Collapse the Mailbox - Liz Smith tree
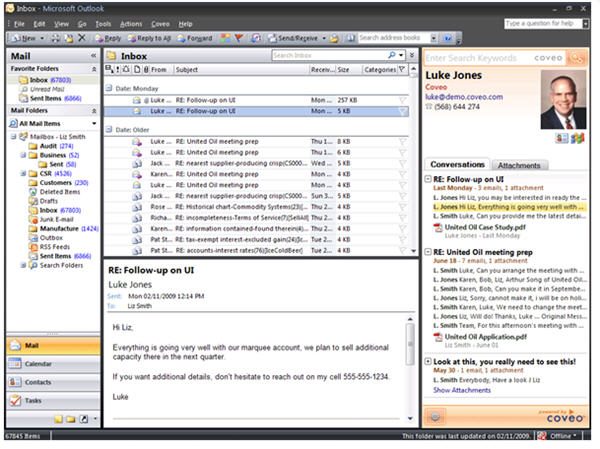Image resolution: width=600 pixels, height=449 pixels. coord(13,136)
